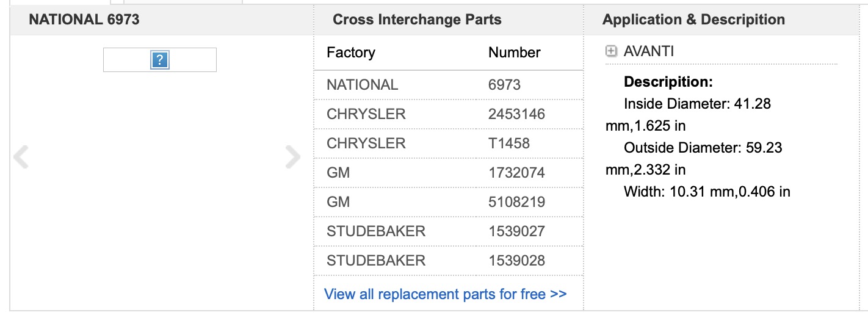The image size is (868, 315).
Task: Click the Inside Diameter description line
Action: 689,115
